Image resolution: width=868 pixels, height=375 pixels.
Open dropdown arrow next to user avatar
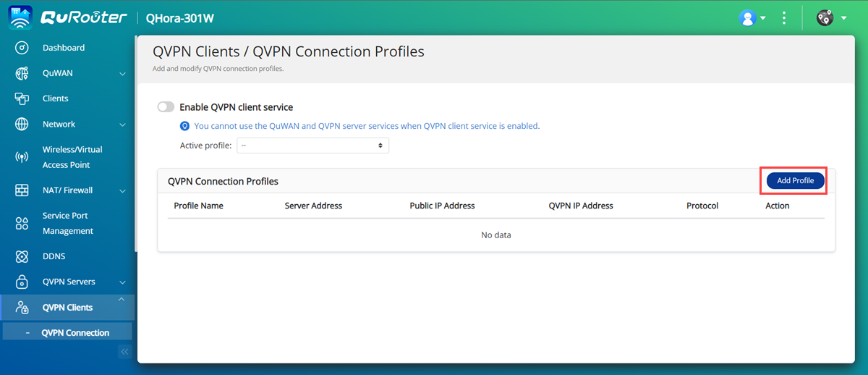point(763,19)
